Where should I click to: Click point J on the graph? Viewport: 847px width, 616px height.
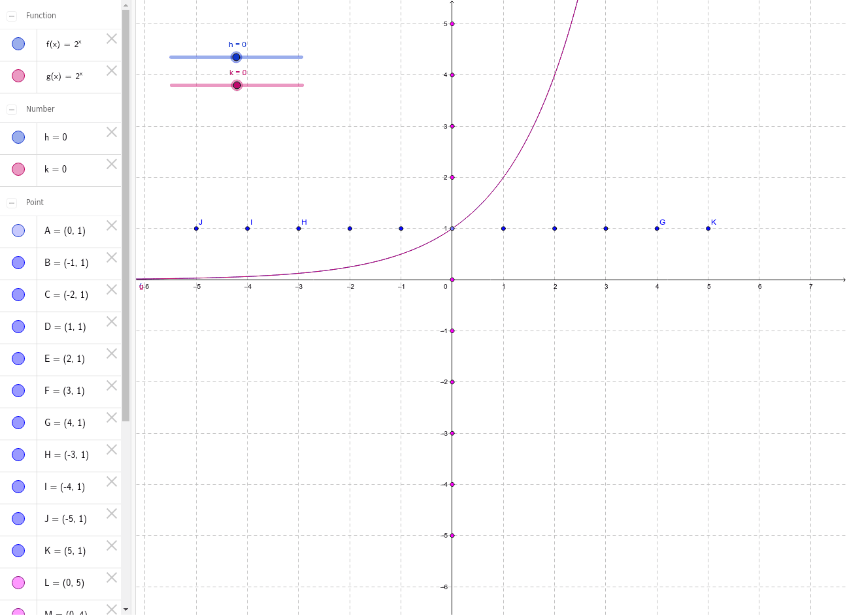coord(196,228)
